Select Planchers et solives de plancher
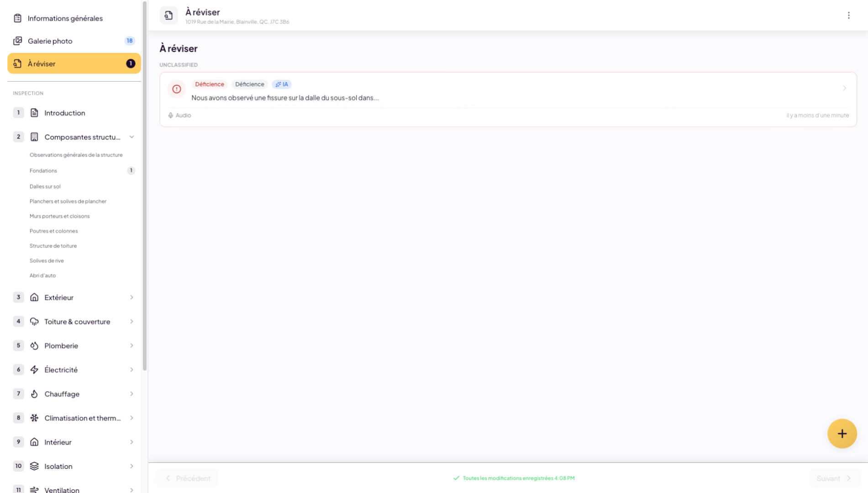 click(68, 201)
